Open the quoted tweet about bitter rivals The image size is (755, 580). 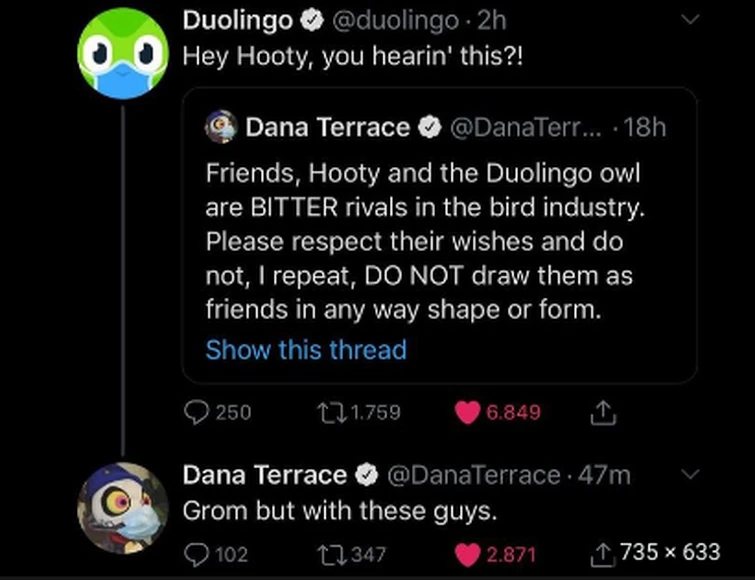tap(438, 240)
